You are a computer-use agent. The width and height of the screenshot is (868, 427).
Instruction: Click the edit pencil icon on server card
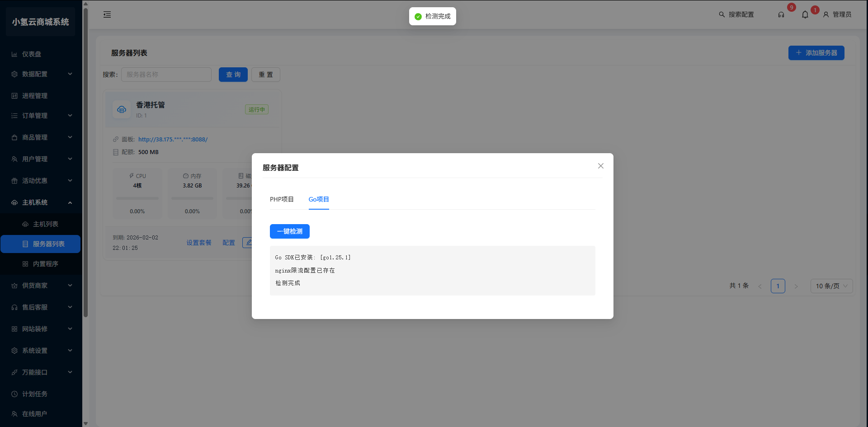pyautogui.click(x=248, y=243)
